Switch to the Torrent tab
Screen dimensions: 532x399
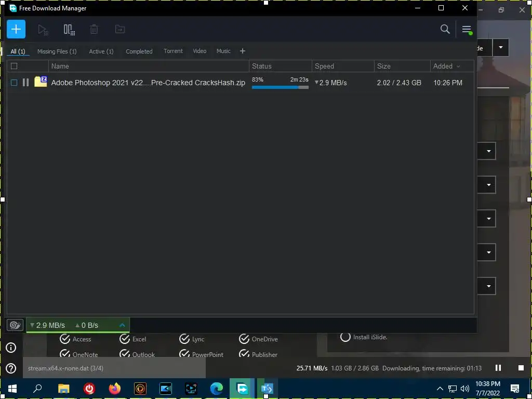click(173, 51)
